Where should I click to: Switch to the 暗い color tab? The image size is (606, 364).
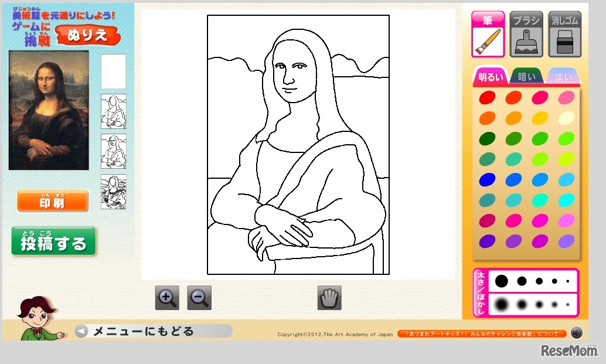[x=526, y=77]
